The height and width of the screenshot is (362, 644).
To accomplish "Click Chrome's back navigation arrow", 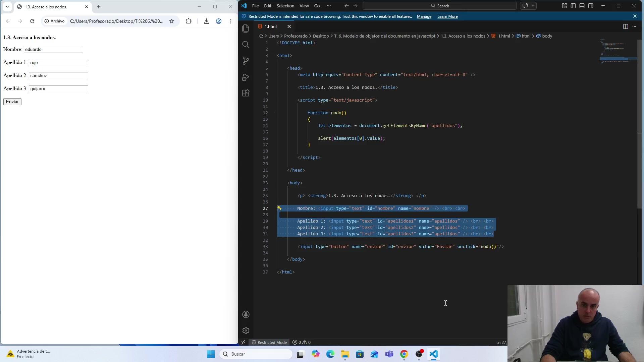I will click(8, 21).
